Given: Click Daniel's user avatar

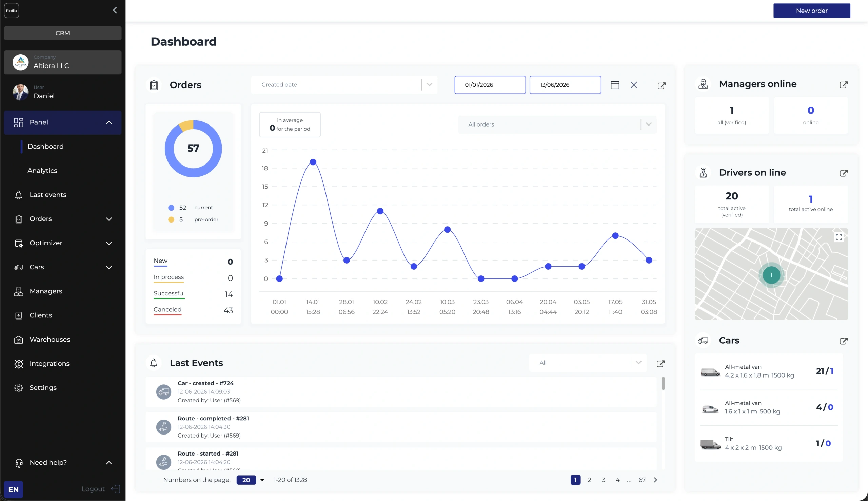Looking at the screenshot, I should 20,92.
